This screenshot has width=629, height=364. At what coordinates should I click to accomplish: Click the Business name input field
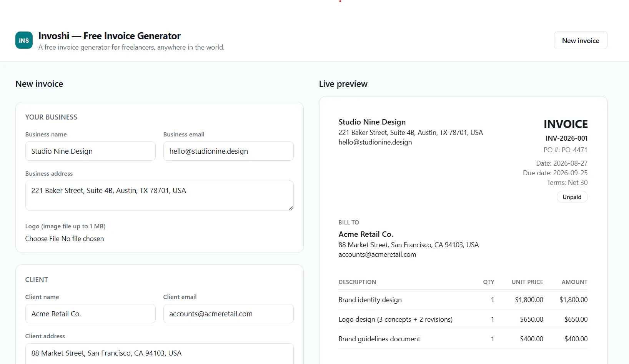point(90,151)
